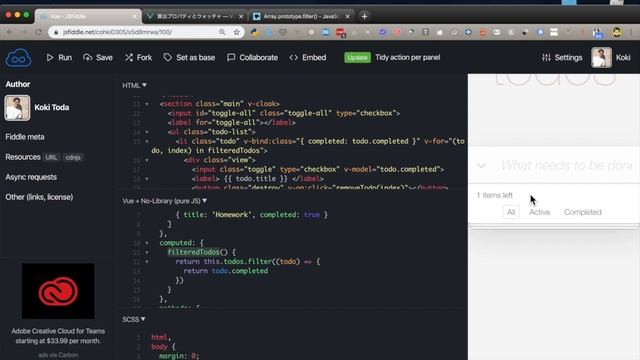Expand the Fiddle meta section
The width and height of the screenshot is (640, 360).
click(x=25, y=137)
